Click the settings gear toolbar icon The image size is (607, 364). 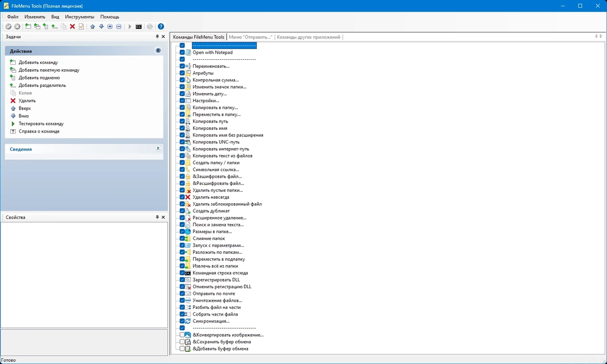[150, 26]
